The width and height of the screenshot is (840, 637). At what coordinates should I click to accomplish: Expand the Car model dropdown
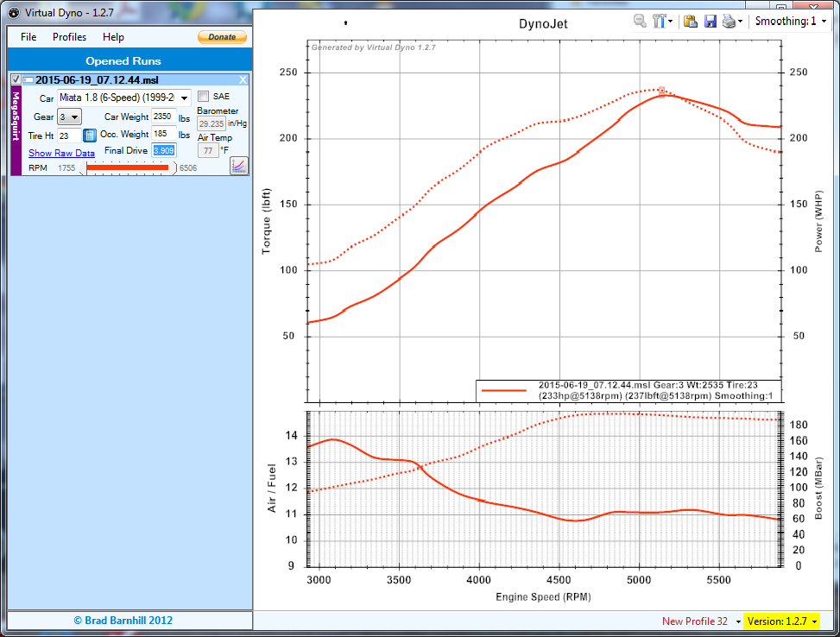(185, 98)
